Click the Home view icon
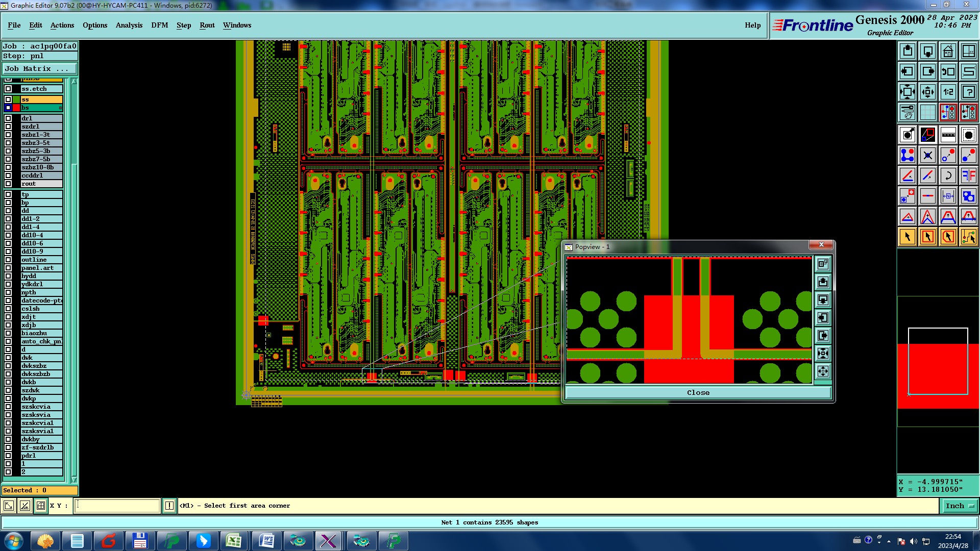 coord(948,51)
